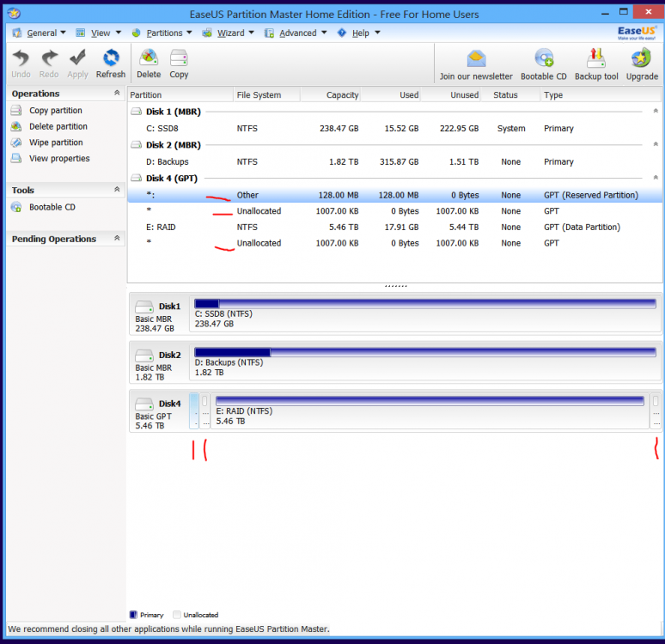Click the Wipe partition icon in Operations

16,143
